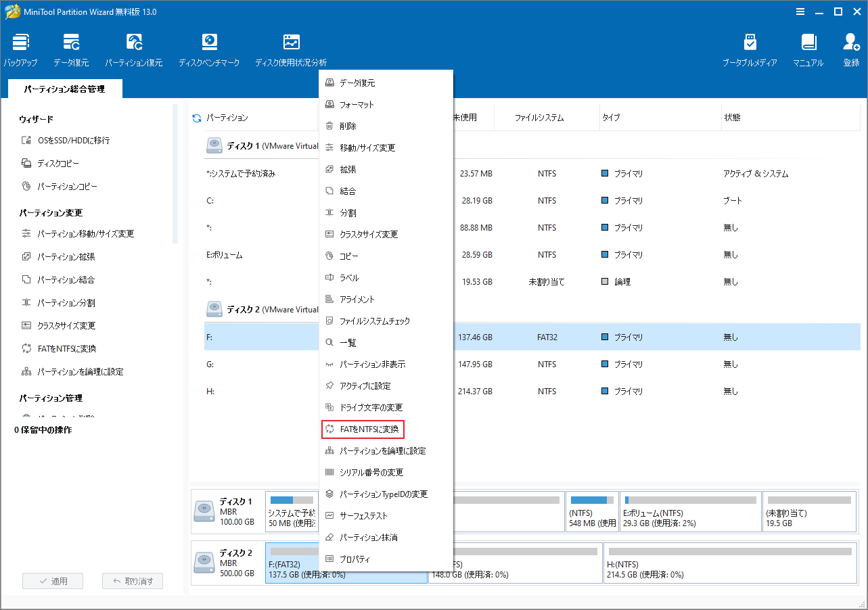The width and height of the screenshot is (868, 610).
Task: Click the 取り消す undo button
Action: click(133, 581)
